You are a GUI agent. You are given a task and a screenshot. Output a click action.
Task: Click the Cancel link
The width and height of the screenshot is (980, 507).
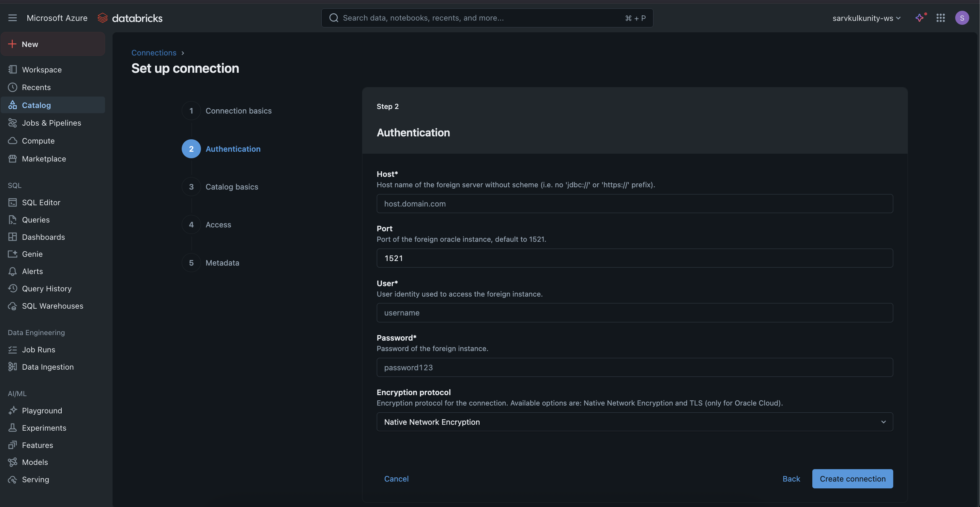(396, 479)
